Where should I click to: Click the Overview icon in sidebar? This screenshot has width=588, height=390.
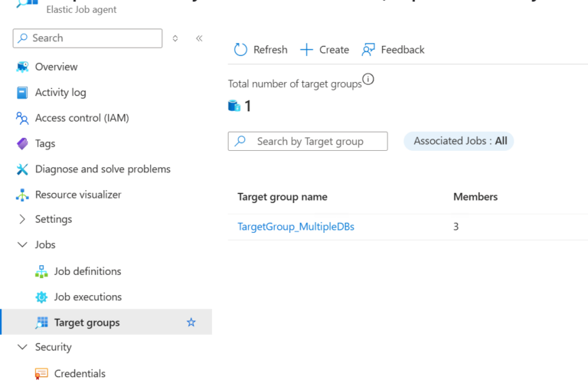(x=22, y=67)
